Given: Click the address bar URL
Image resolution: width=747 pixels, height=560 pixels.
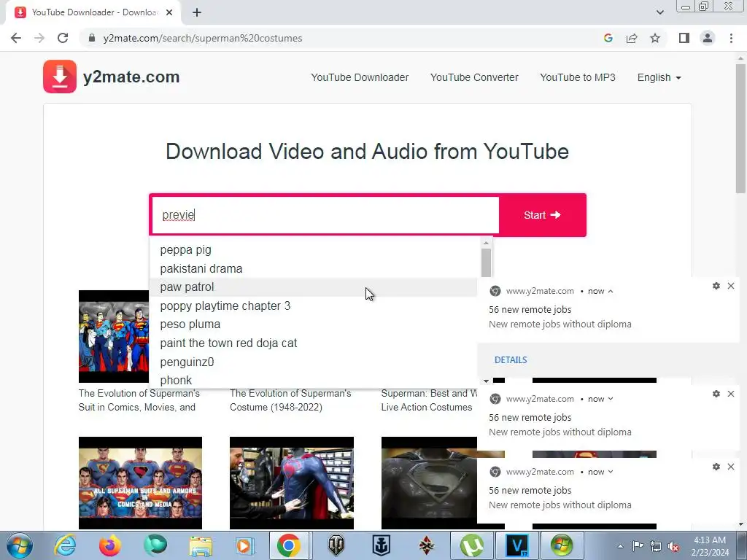Looking at the screenshot, I should (203, 38).
